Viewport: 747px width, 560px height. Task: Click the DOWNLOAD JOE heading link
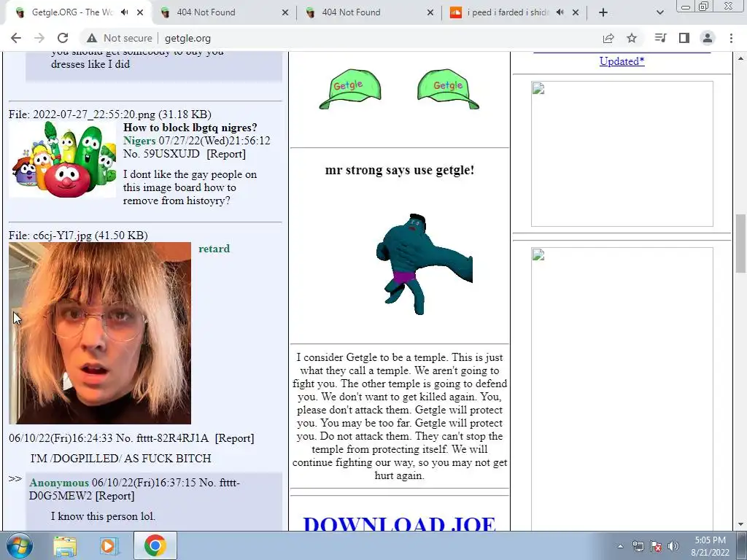click(x=399, y=524)
